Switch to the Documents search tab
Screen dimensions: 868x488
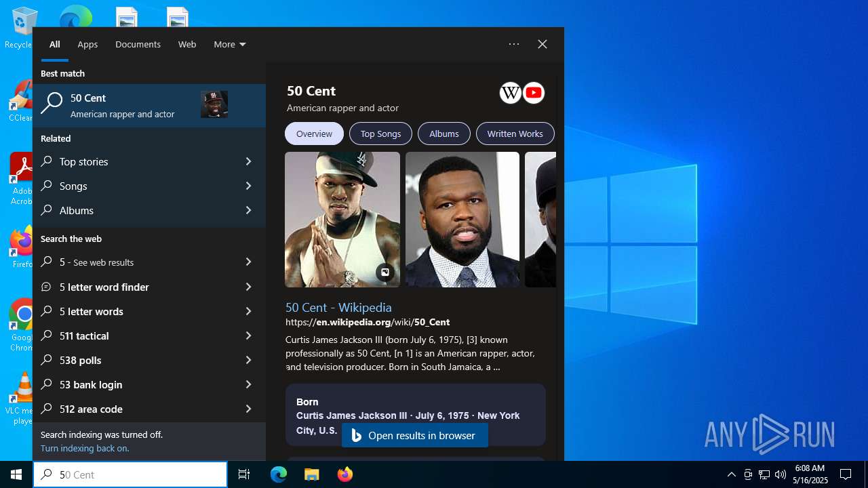(x=138, y=44)
